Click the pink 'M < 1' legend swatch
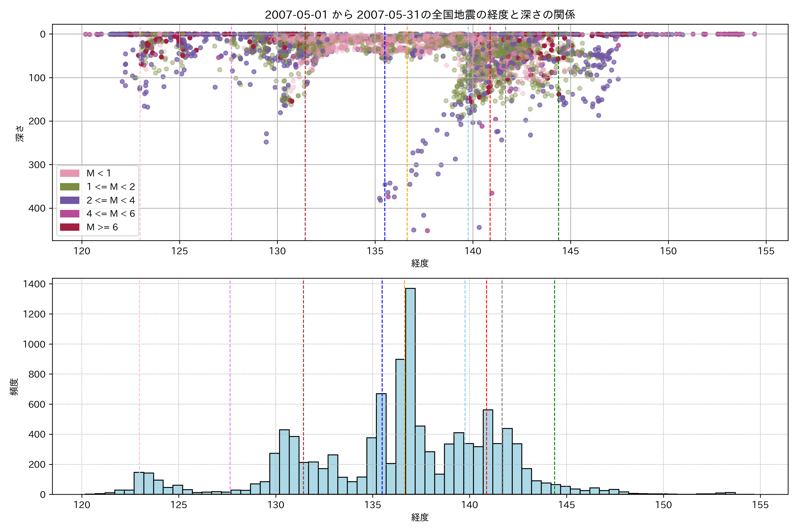Viewport: 798px width, 532px height. pyautogui.click(x=70, y=173)
